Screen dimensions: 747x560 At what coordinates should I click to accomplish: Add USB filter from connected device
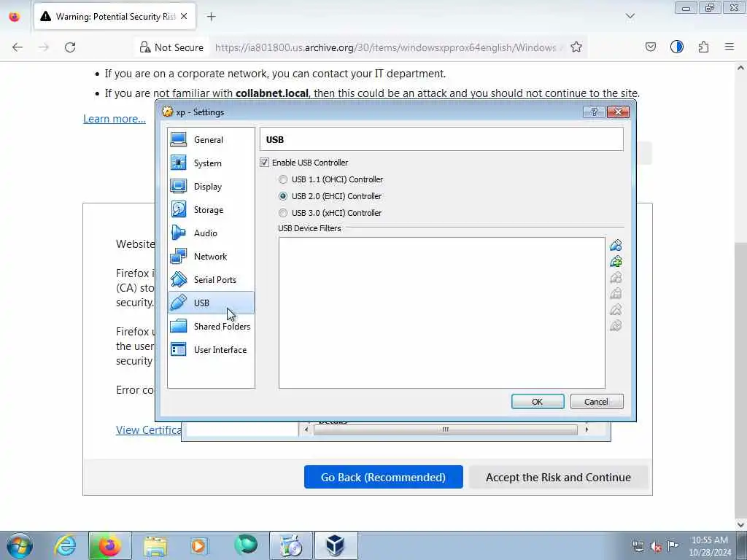[616, 262]
